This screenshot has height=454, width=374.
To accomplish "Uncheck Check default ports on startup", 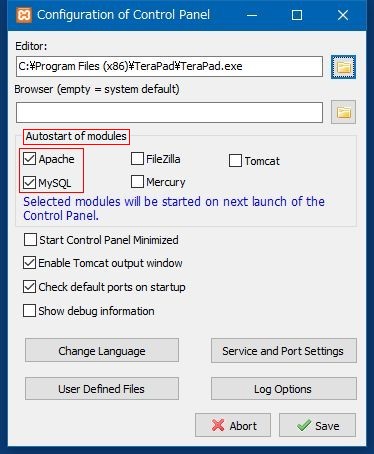I will [29, 287].
